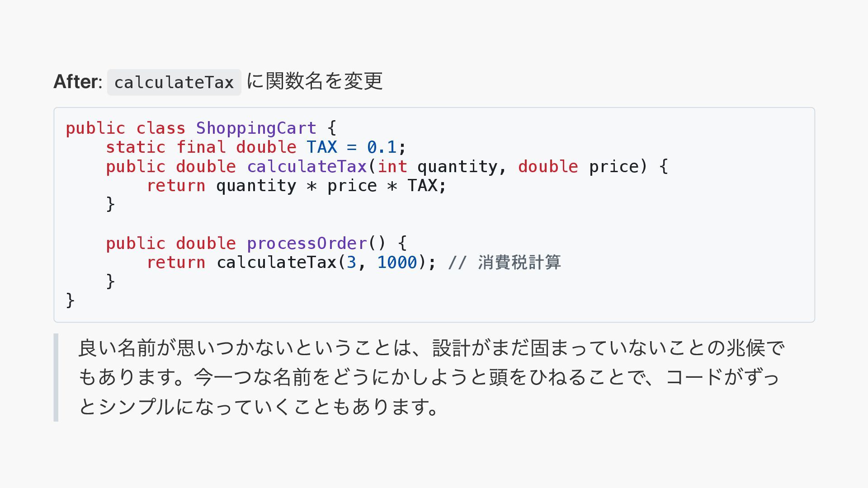This screenshot has width=868, height=488.
Task: Click the last quote line starting with とシンプル
Action: tap(259, 407)
